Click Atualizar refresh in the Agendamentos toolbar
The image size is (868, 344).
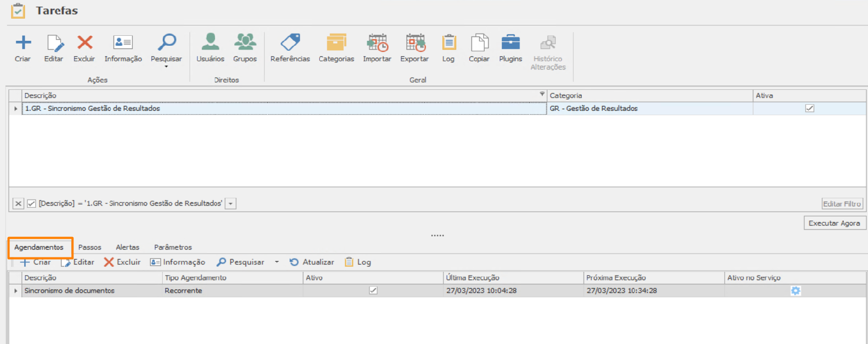coord(312,262)
